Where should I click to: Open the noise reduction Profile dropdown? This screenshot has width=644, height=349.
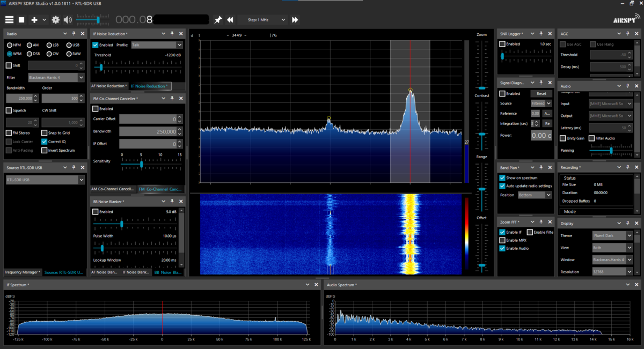click(157, 45)
